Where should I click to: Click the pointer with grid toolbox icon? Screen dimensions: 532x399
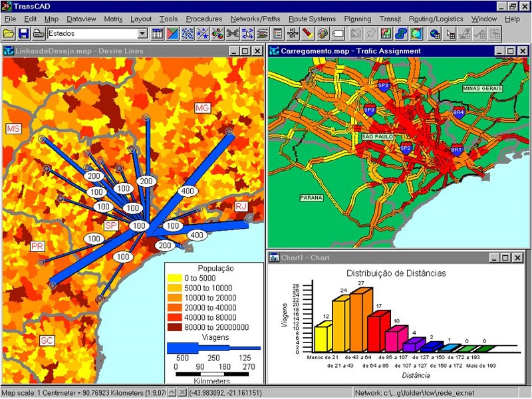coord(450,34)
